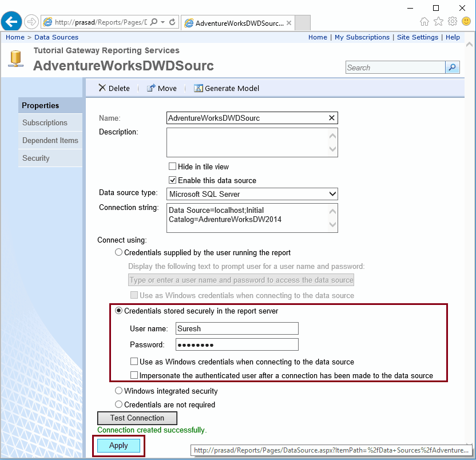This screenshot has width=476, height=460.
Task: Select Credentials are not required option
Action: (118, 404)
